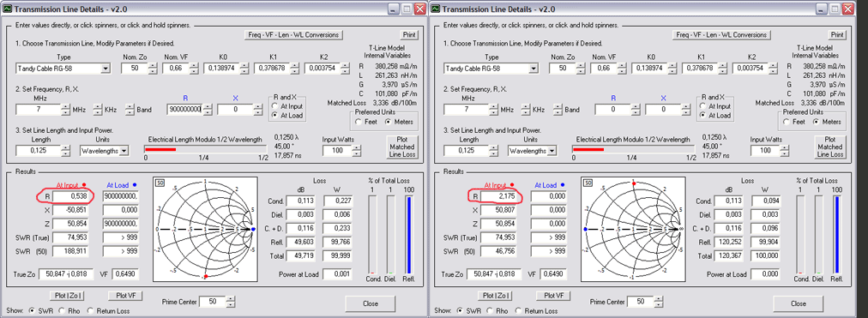This screenshot has width=868, height=318.
Task: Click app icon in right window title bar
Action: 435,9
